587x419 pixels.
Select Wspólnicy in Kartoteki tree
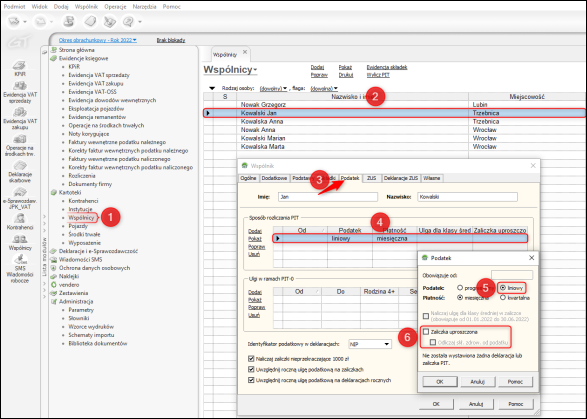[x=81, y=218]
